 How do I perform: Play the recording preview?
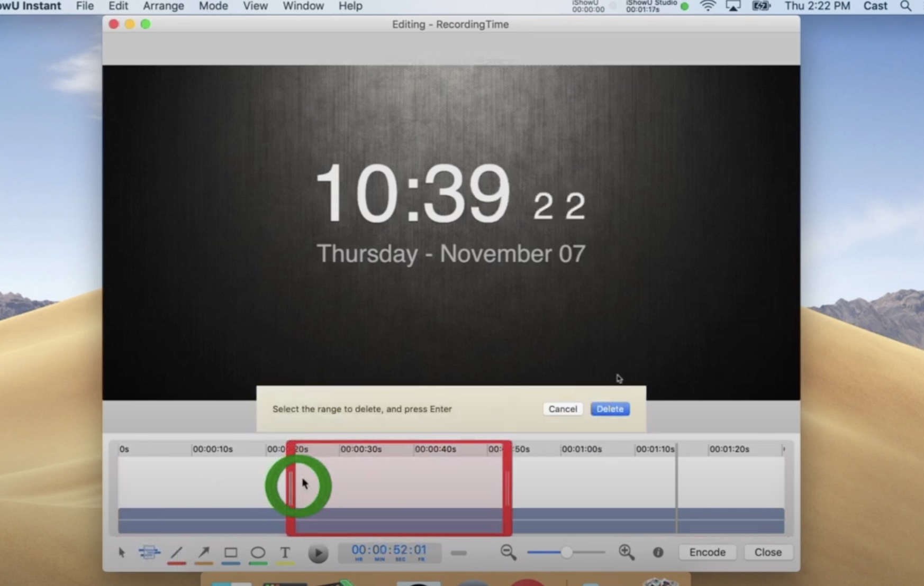click(x=318, y=553)
